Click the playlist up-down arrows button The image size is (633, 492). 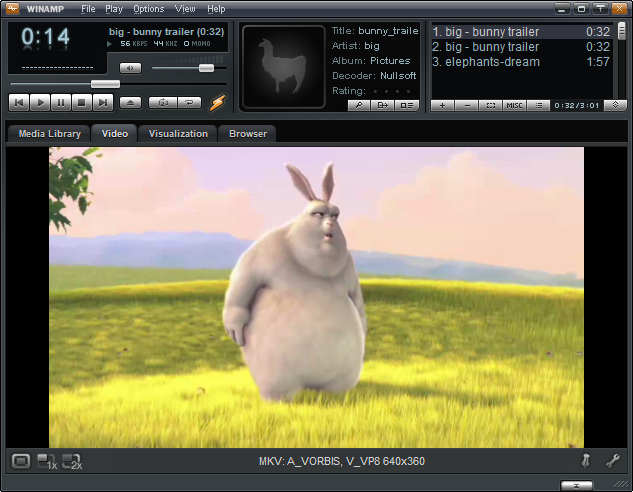(615, 105)
